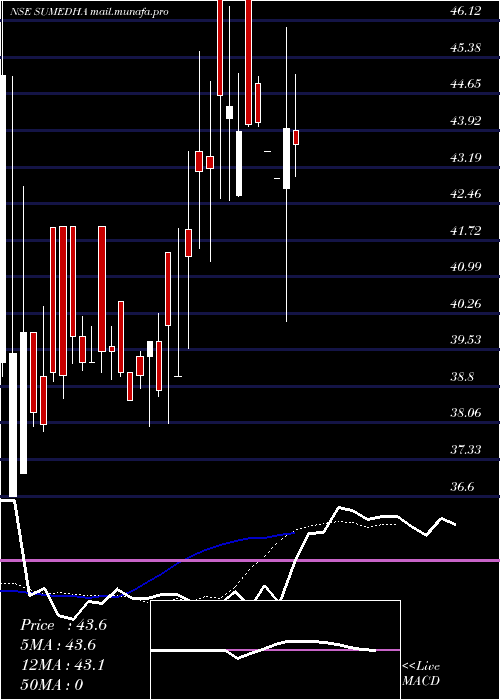This screenshot has height=700, width=500.
Task: Click the 42.46 price axis label
Action: click(x=466, y=194)
